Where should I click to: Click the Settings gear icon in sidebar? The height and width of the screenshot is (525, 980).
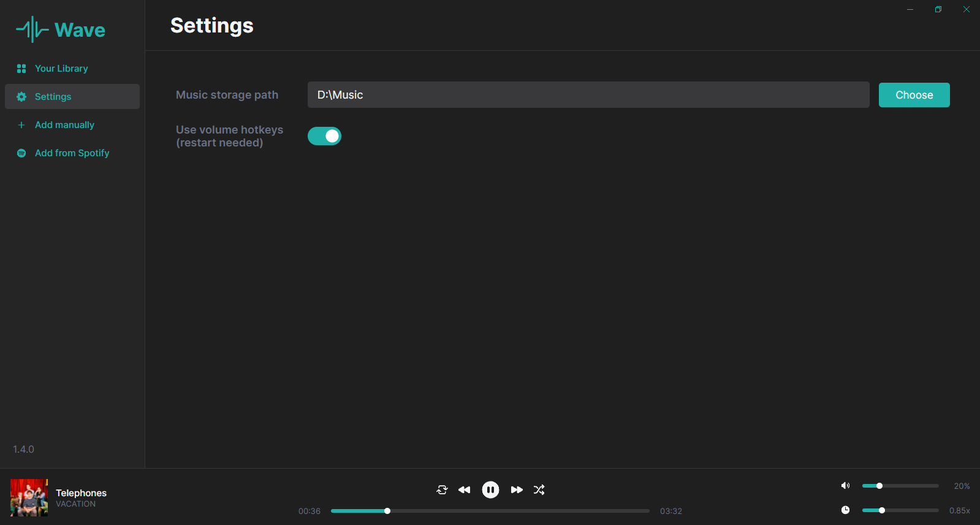[21, 97]
